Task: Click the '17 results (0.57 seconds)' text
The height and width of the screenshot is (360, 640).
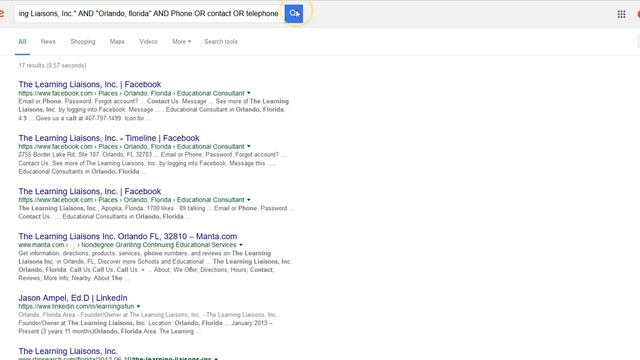Action: pos(52,65)
